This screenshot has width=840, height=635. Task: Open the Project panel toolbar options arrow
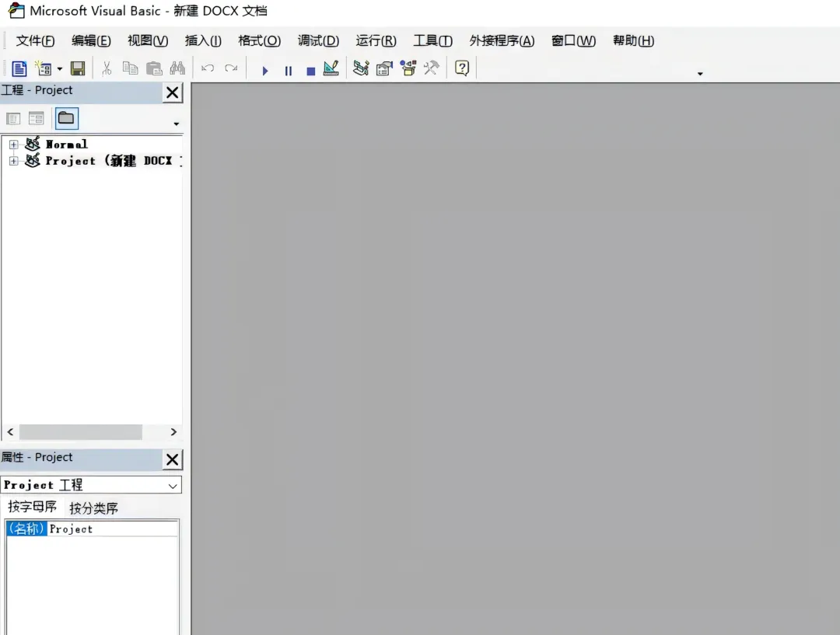(x=177, y=124)
